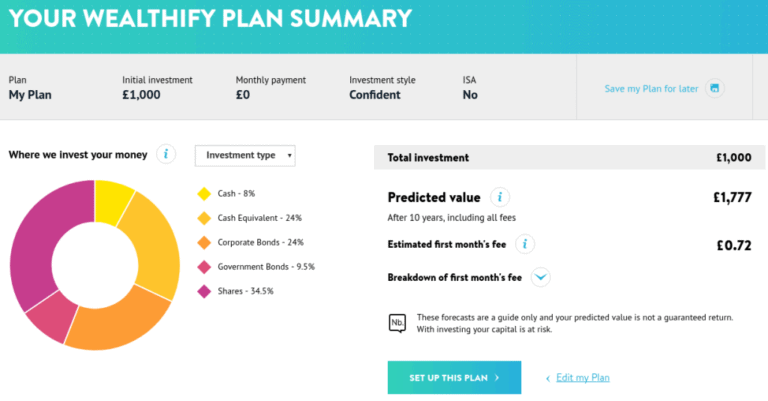Click the yellow Cash legend diamond
Screen dimensions: 768x401
[x=204, y=194]
